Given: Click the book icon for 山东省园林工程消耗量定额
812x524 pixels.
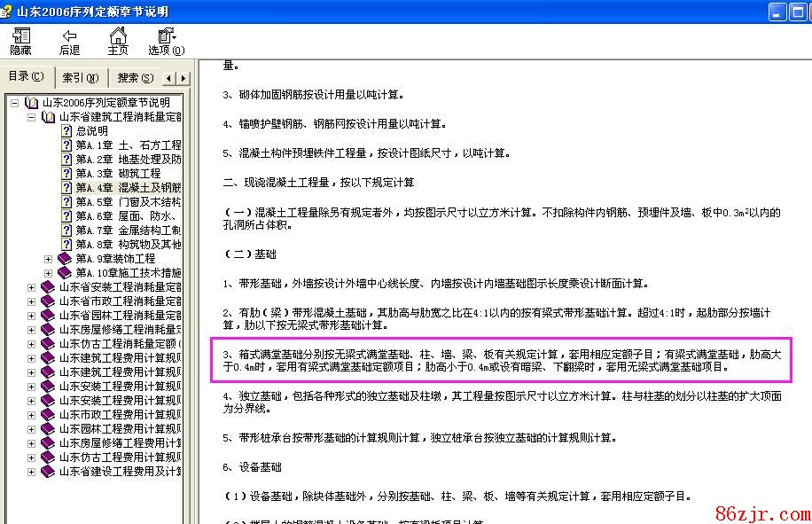Looking at the screenshot, I should tap(48, 316).
